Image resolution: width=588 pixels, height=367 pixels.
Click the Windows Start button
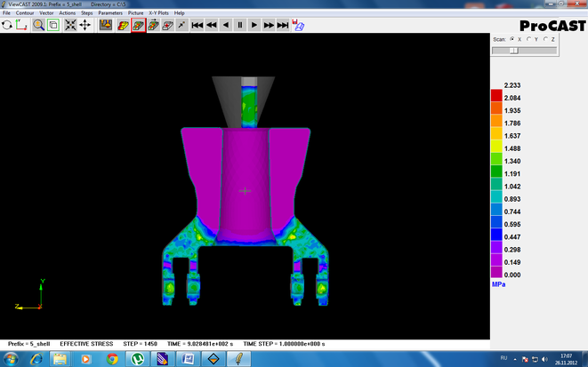pos(11,359)
